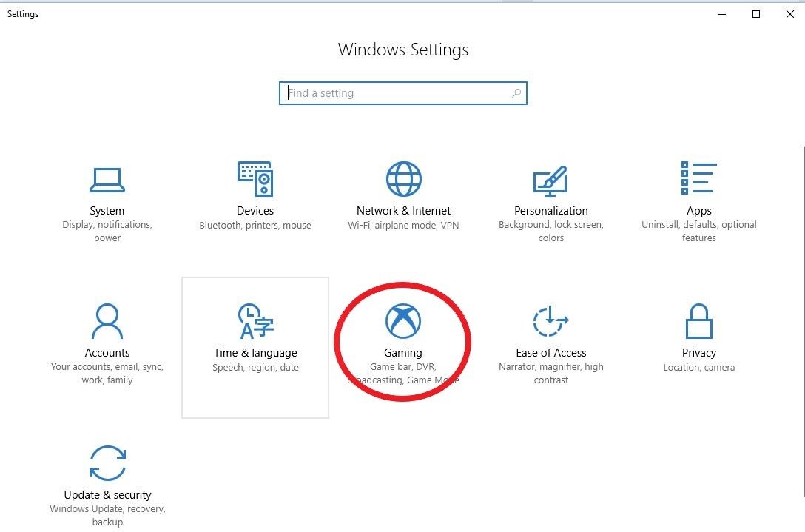Click 'Speech, region, date' description
This screenshot has height=532, width=805.
(x=255, y=368)
